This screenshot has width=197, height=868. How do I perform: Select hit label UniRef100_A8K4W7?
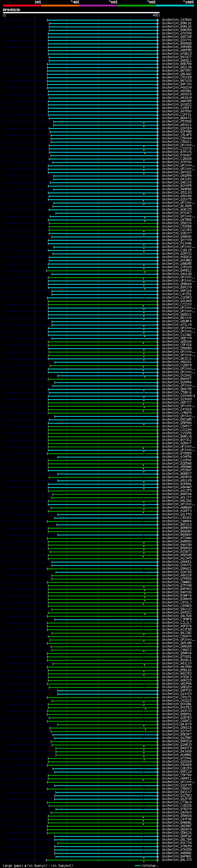point(177,487)
